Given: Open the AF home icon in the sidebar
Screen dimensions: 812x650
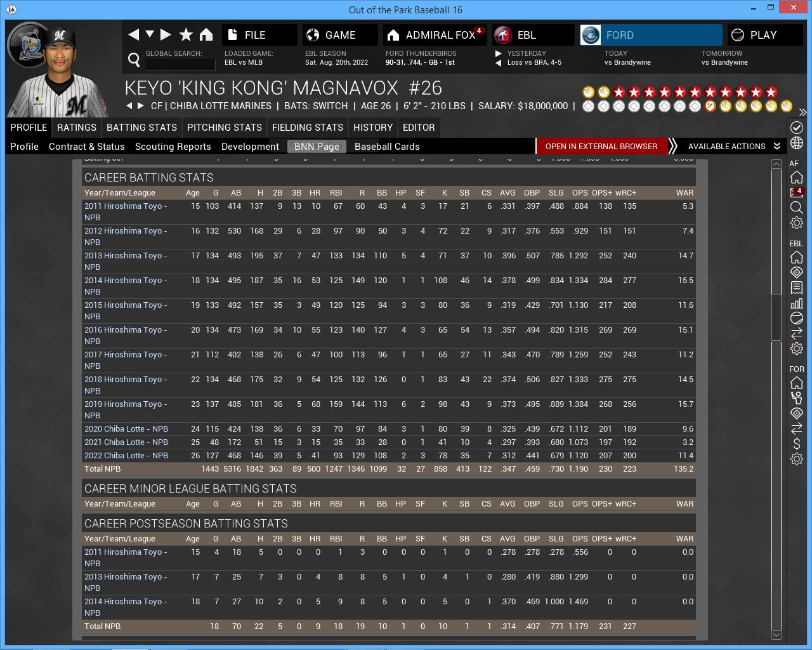Looking at the screenshot, I should [797, 177].
